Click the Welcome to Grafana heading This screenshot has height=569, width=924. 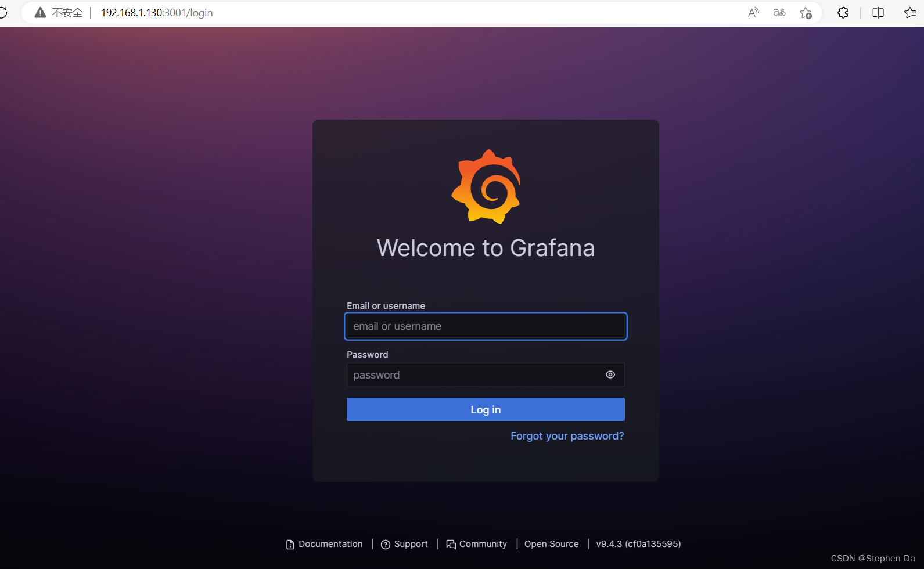coord(486,248)
